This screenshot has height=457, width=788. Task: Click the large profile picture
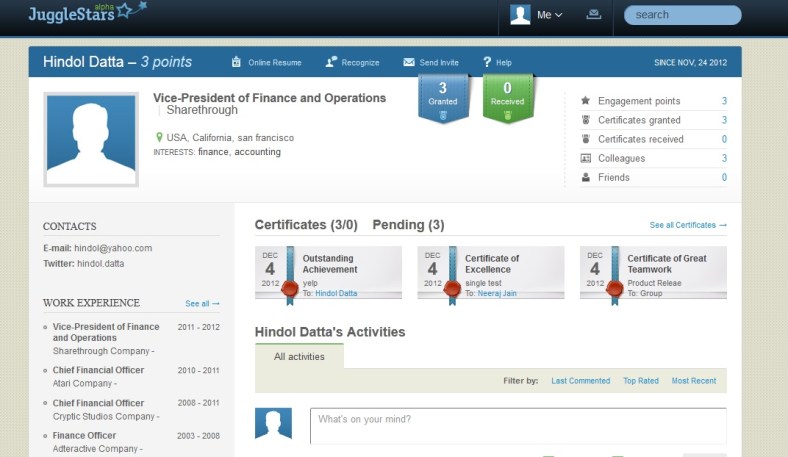[x=91, y=140]
